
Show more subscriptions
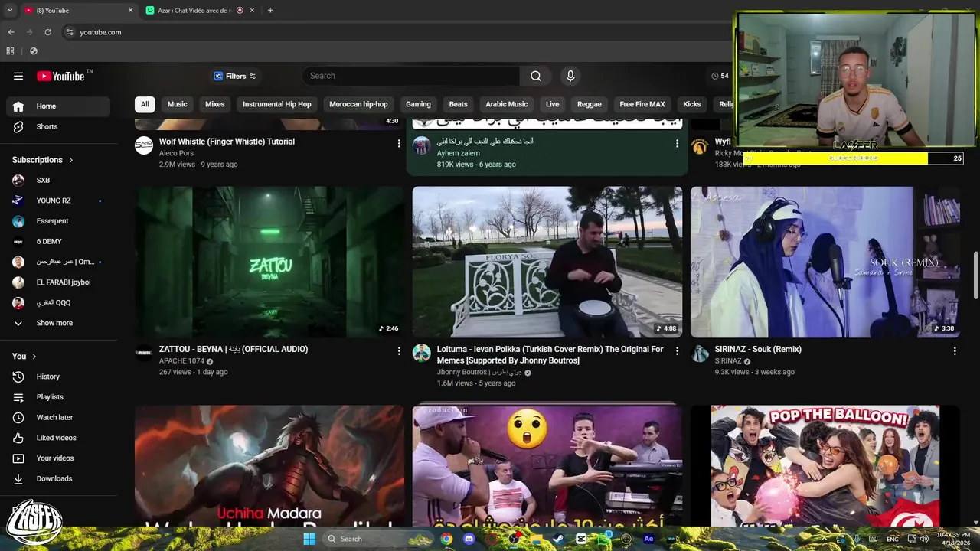58,323
